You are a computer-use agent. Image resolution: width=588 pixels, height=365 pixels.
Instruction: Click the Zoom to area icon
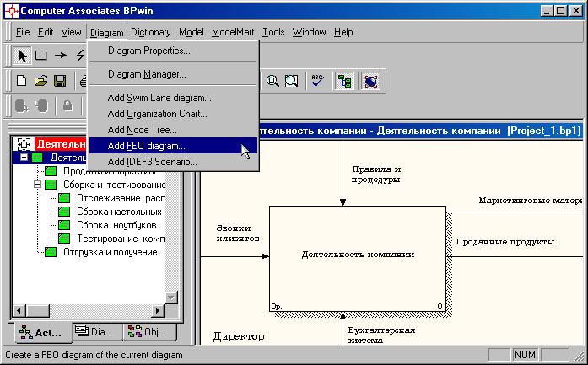tap(291, 81)
